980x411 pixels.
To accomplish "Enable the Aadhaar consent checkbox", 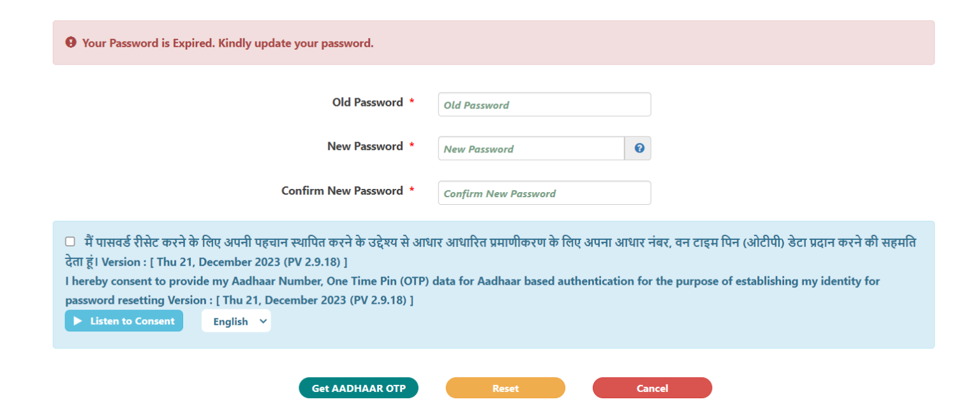I will 70,241.
